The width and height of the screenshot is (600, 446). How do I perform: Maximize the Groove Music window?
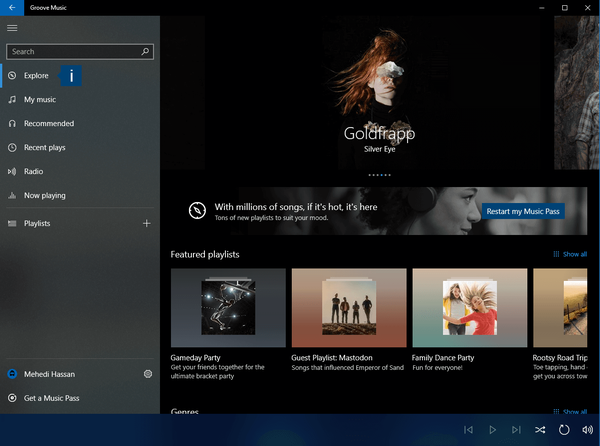564,8
